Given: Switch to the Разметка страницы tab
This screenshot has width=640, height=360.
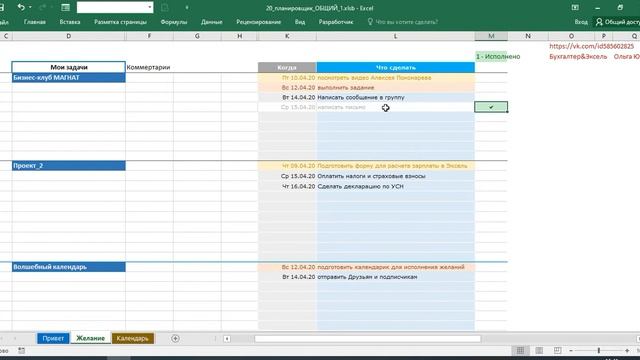Looking at the screenshot, I should [120, 22].
